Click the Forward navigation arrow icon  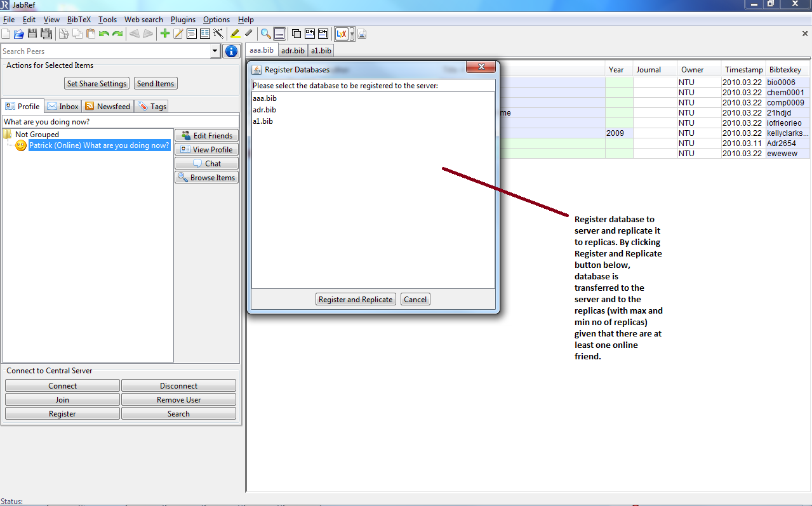pos(148,34)
